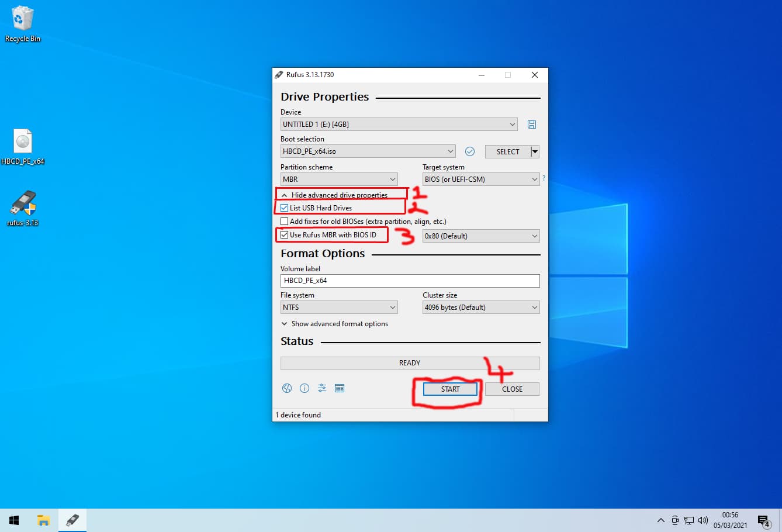Open the Windows Start menu
This screenshot has width=782, height=532.
(14, 520)
